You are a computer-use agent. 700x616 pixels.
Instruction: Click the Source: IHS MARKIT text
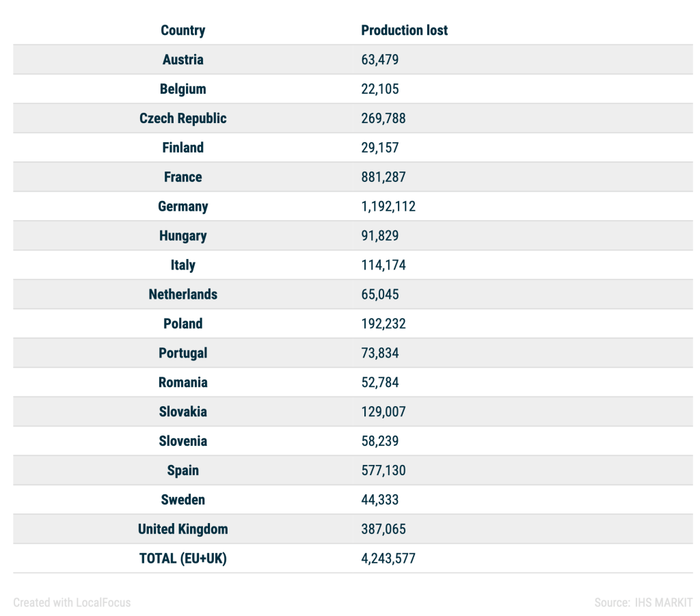tap(643, 602)
